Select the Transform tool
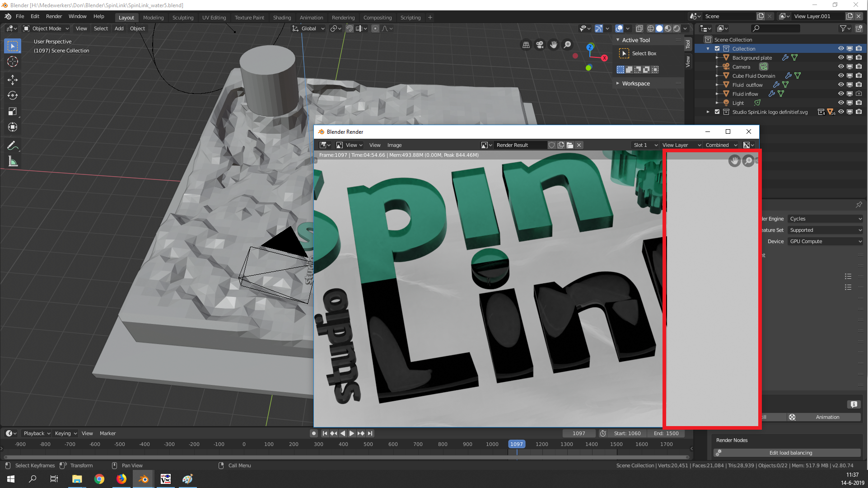The height and width of the screenshot is (488, 868). tap(13, 127)
